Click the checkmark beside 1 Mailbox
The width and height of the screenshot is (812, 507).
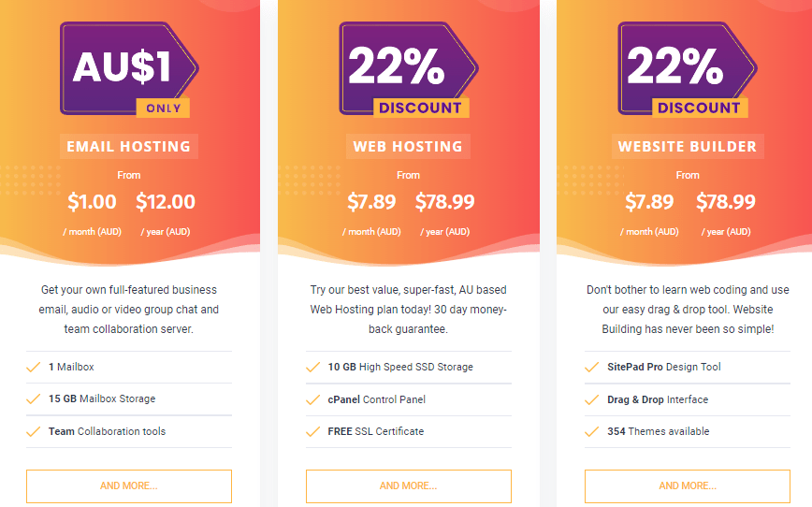point(33,368)
